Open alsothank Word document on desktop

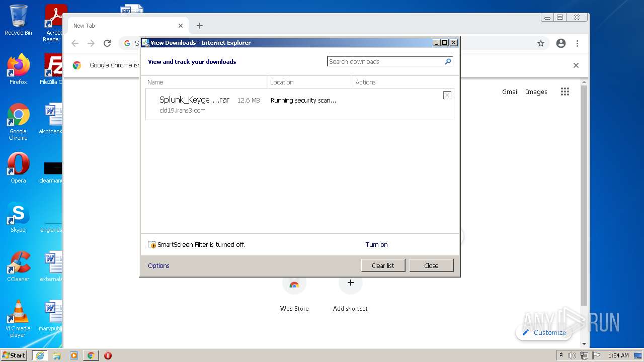pos(51,119)
